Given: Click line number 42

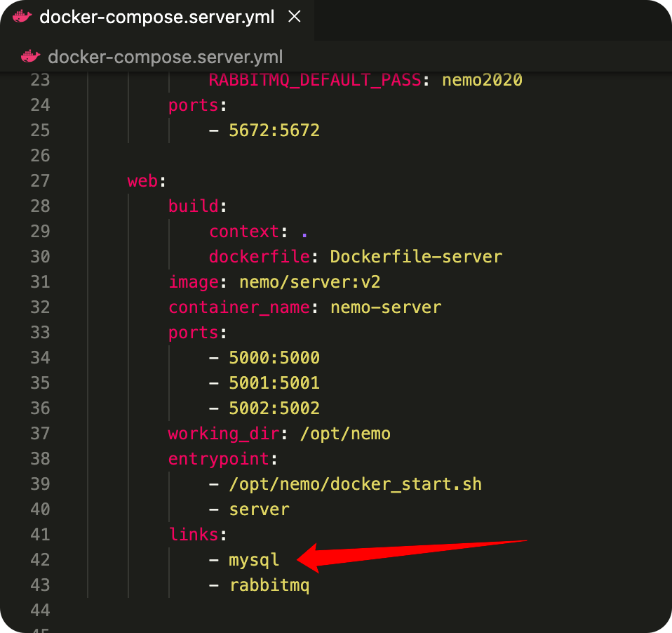Looking at the screenshot, I should (x=40, y=559).
